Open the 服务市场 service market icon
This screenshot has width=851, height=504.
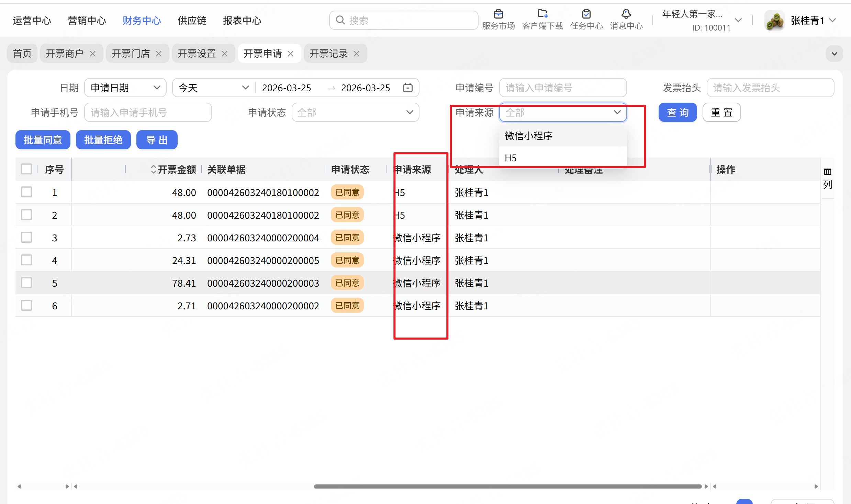pos(498,14)
